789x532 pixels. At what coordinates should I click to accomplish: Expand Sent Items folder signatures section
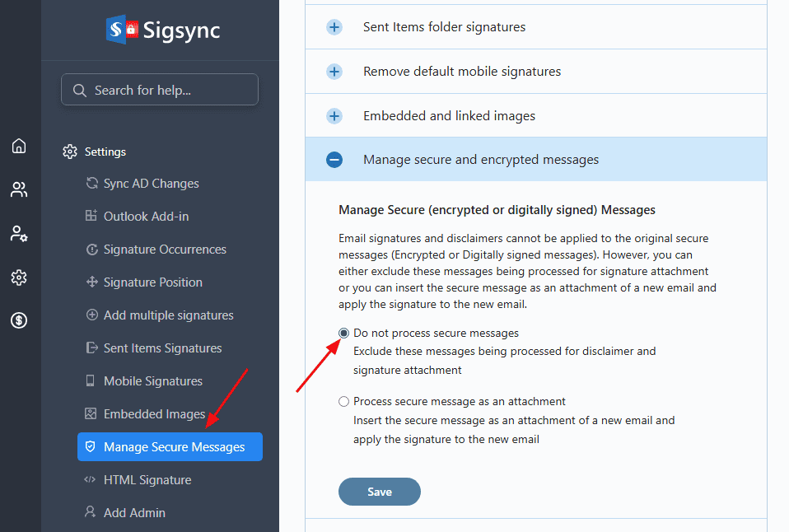coord(334,27)
